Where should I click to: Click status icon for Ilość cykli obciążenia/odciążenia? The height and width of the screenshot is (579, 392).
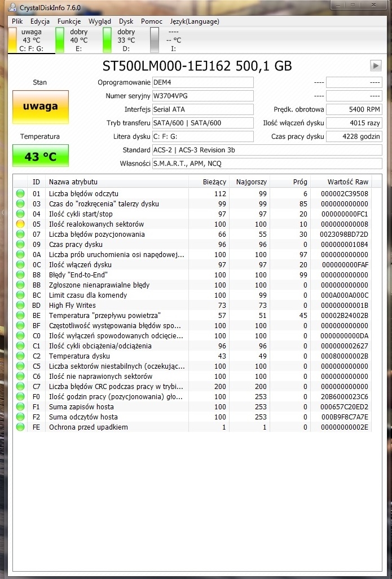[x=20, y=346]
